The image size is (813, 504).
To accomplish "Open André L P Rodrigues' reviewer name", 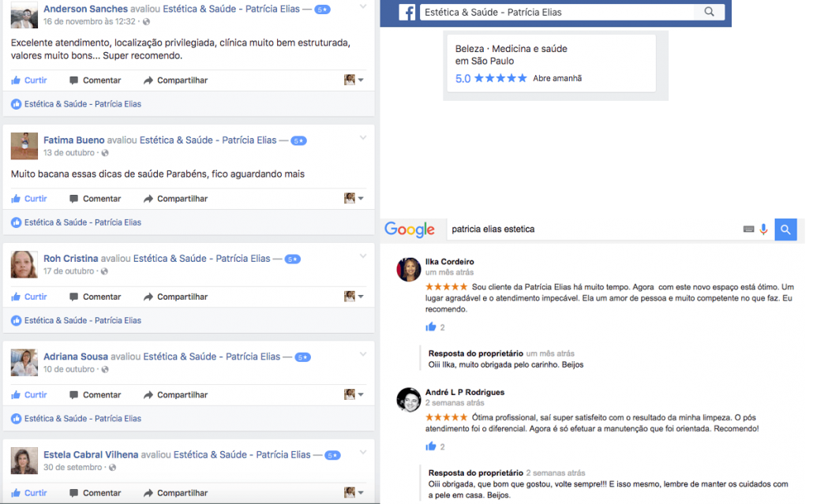I will (x=465, y=392).
